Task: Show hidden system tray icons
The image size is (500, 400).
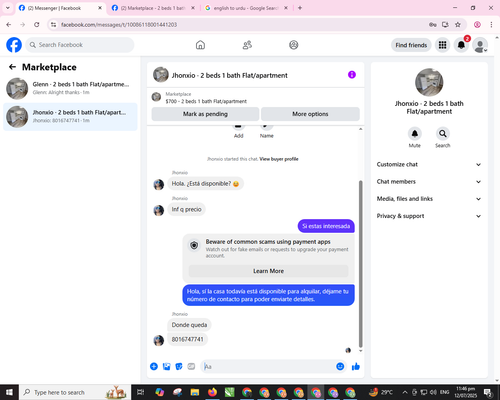Action: pyautogui.click(x=405, y=392)
